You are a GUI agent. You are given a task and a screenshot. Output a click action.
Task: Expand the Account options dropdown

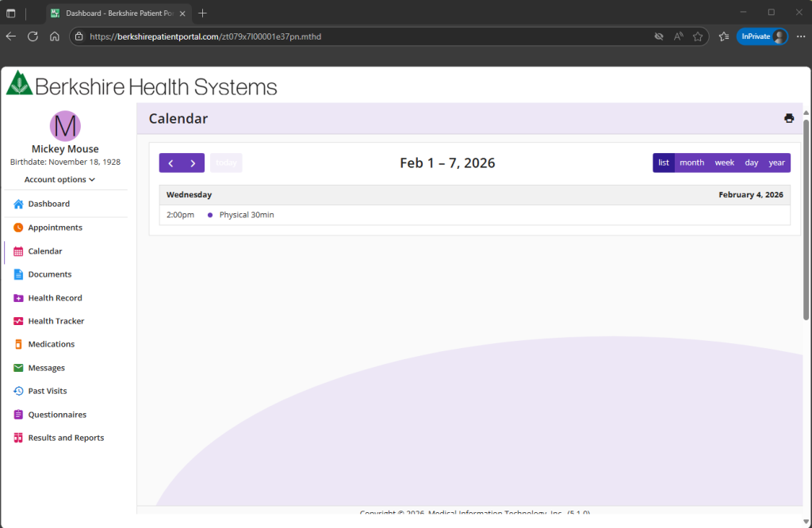pyautogui.click(x=59, y=180)
